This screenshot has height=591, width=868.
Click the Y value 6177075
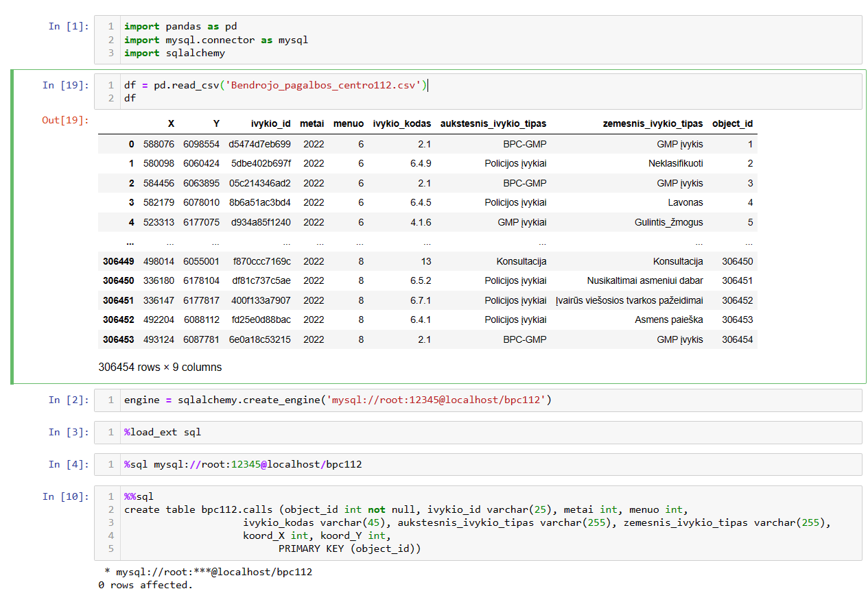point(202,222)
